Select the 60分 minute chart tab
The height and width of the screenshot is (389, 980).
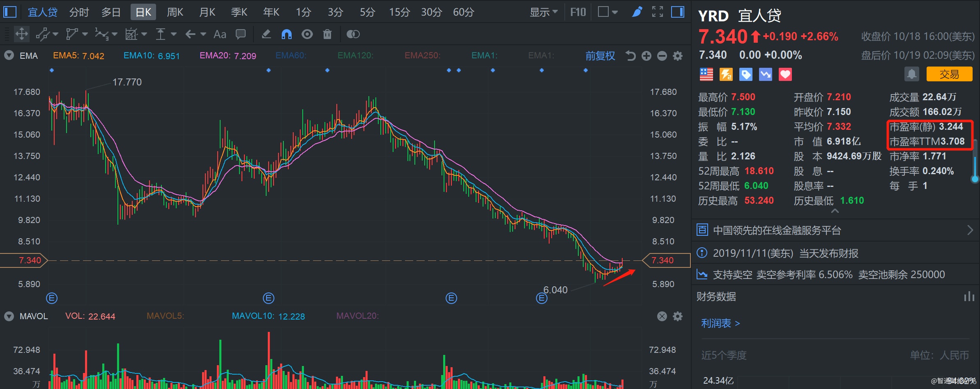[464, 12]
